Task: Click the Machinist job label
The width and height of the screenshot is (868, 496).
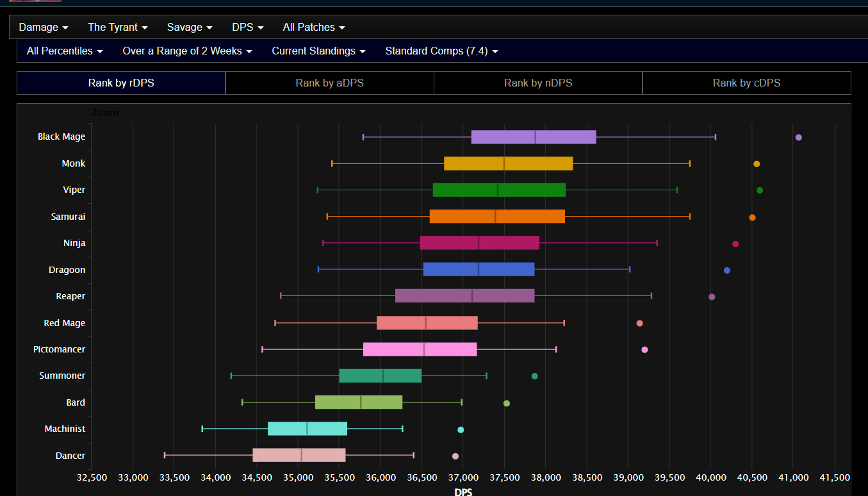Action: click(x=65, y=429)
